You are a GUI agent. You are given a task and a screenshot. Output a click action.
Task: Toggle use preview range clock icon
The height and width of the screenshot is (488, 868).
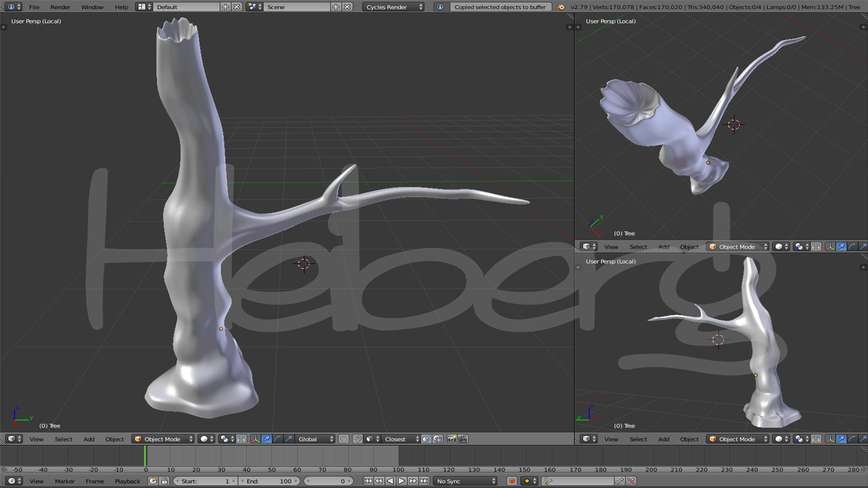tap(153, 481)
